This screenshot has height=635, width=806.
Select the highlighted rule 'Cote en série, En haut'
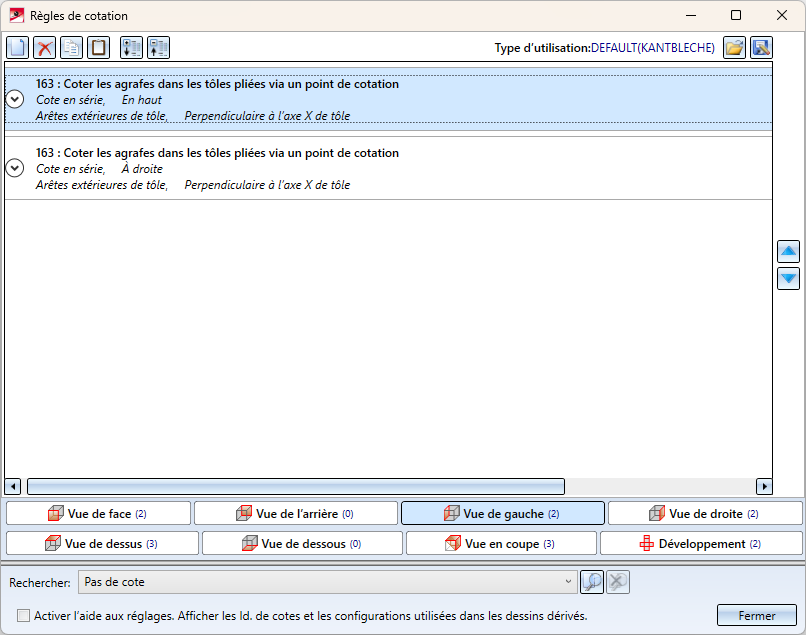(x=389, y=99)
